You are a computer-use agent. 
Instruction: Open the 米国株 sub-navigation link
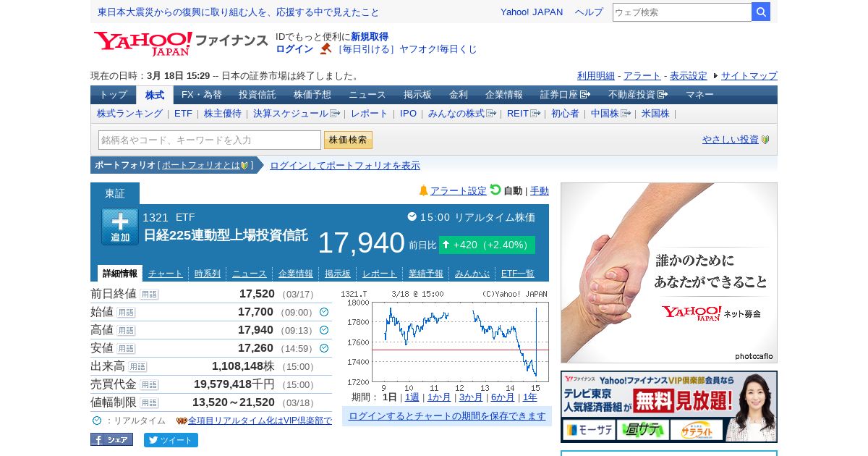pos(655,114)
